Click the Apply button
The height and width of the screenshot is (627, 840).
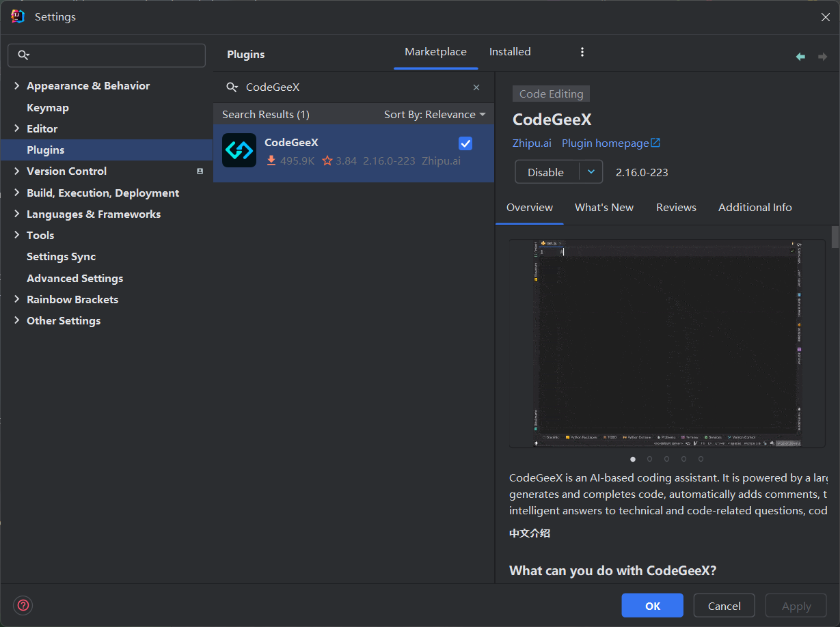tap(796, 606)
